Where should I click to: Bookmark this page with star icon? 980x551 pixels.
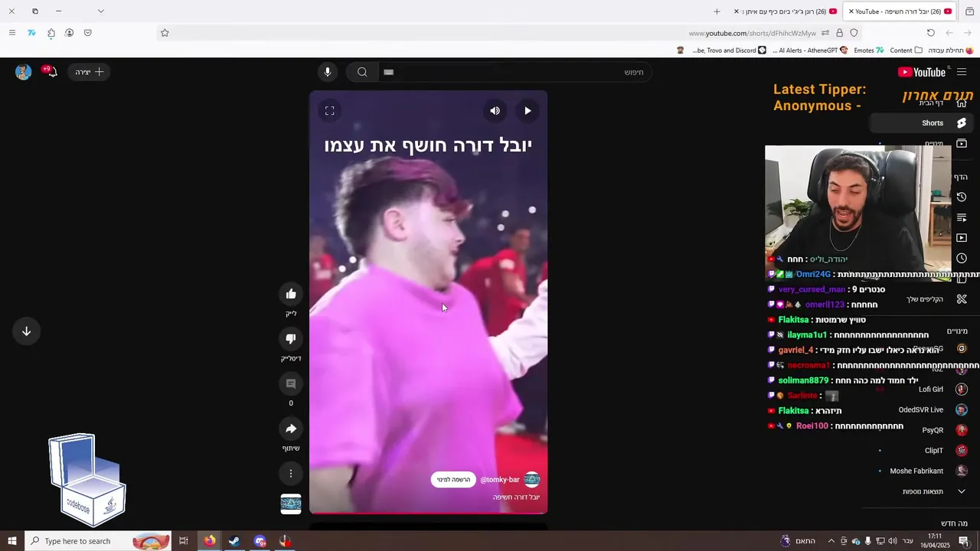tap(165, 33)
